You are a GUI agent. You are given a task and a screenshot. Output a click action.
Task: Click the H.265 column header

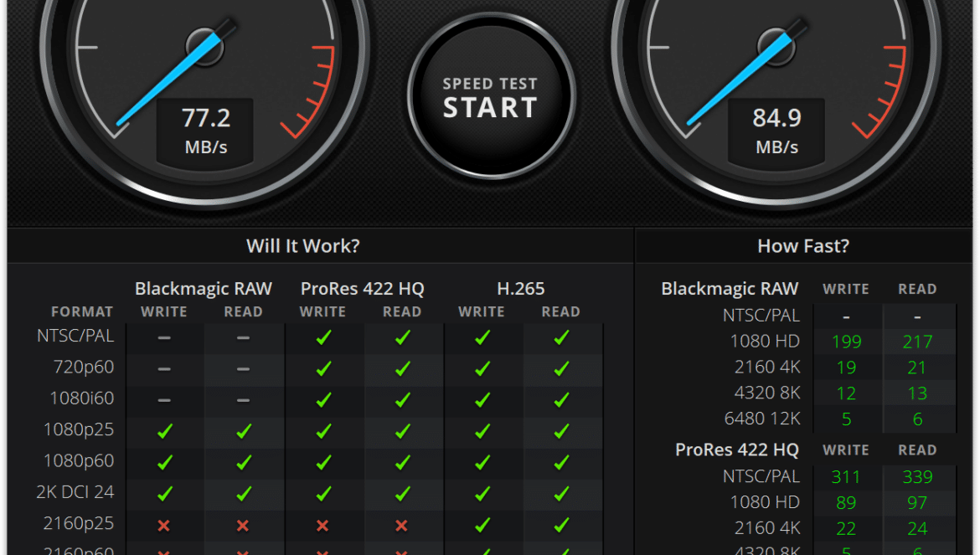click(521, 289)
